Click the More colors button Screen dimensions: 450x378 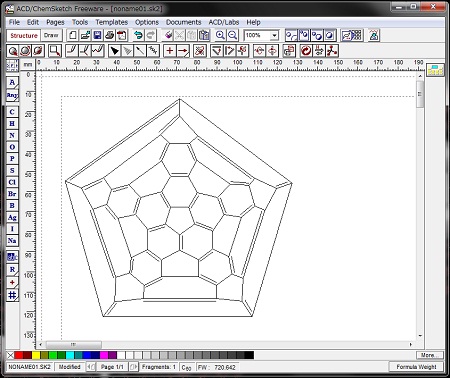click(430, 355)
